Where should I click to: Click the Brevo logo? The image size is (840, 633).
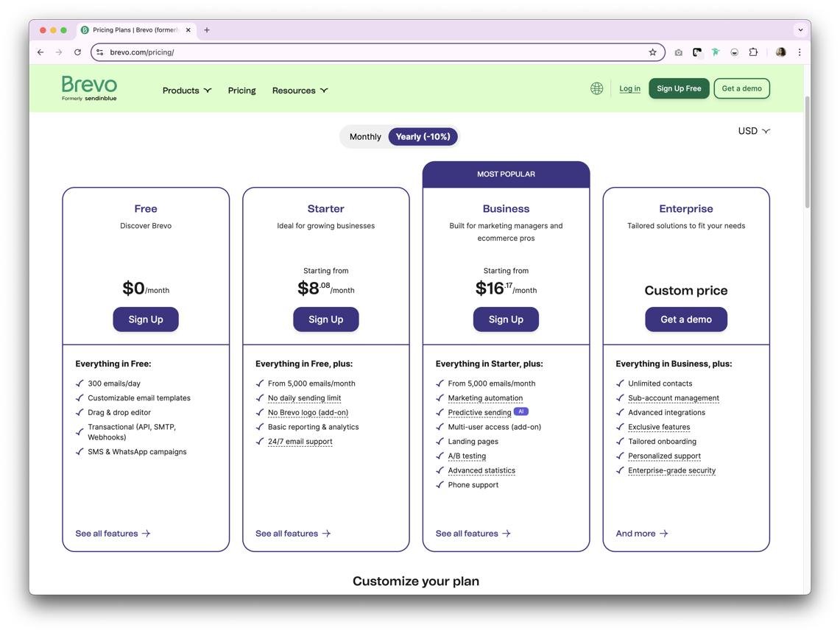coord(89,88)
